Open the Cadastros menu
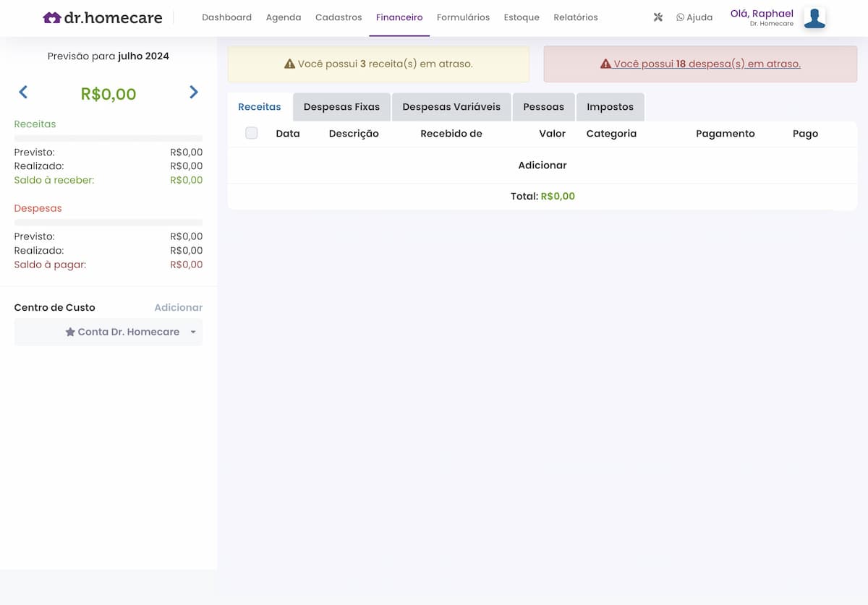This screenshot has width=868, height=605. 339,17
